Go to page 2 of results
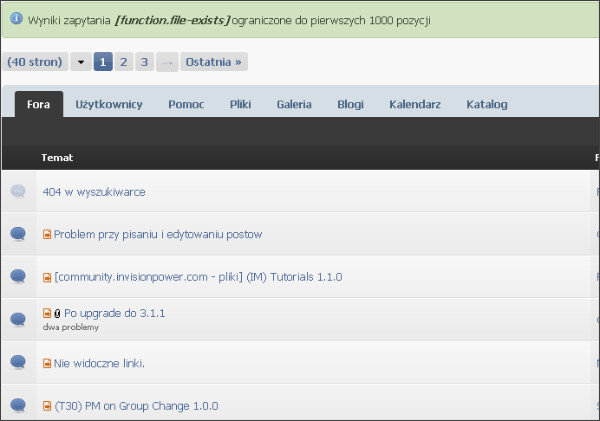The image size is (600, 421). (124, 62)
